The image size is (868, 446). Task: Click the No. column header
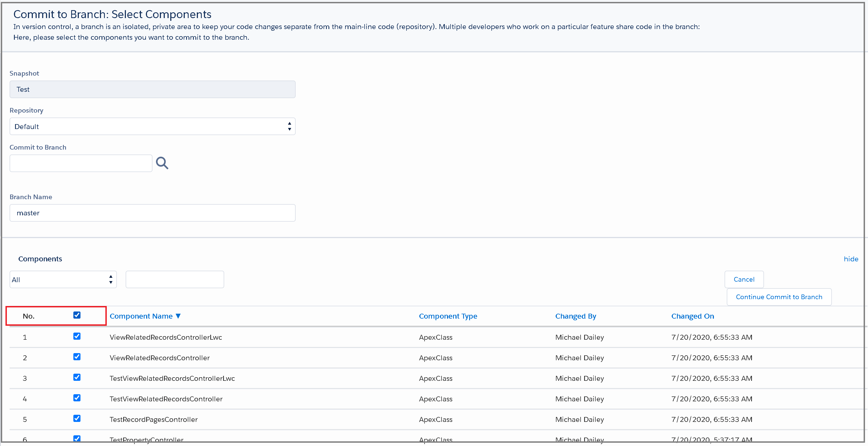click(29, 316)
